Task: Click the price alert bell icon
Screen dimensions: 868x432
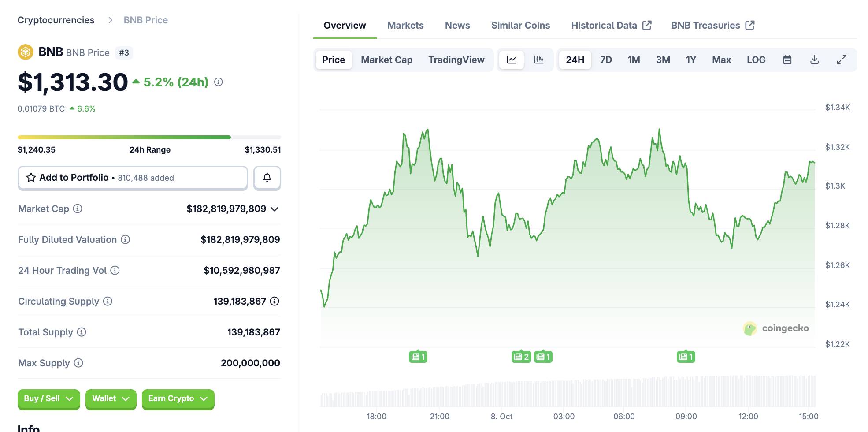Action: (267, 178)
